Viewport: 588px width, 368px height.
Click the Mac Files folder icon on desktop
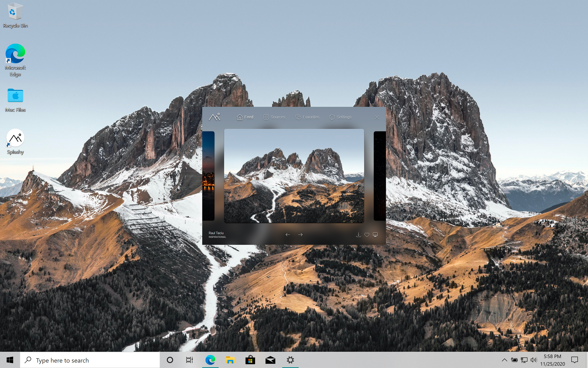click(15, 96)
